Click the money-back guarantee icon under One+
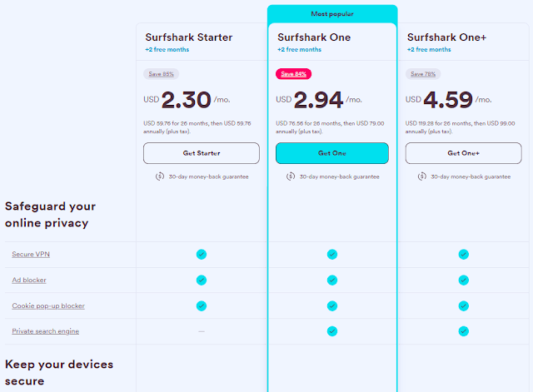This screenshot has height=392, width=533. [x=422, y=176]
